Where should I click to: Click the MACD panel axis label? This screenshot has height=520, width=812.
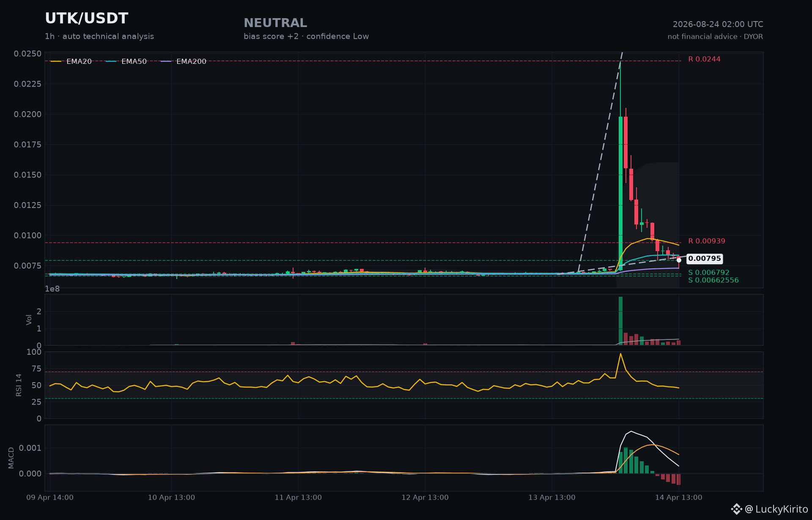pos(11,458)
